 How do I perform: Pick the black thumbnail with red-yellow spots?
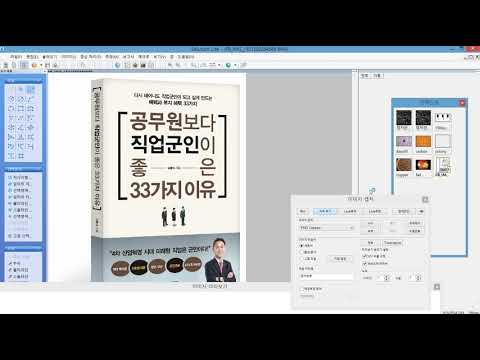(x=423, y=165)
